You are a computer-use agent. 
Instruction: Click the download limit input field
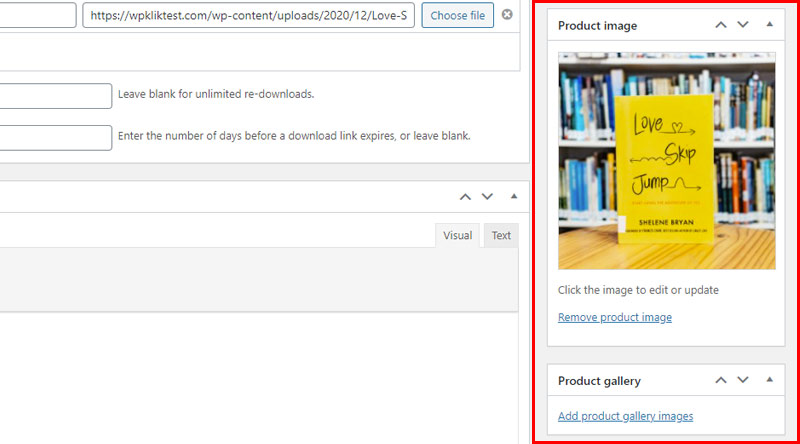tap(56, 96)
